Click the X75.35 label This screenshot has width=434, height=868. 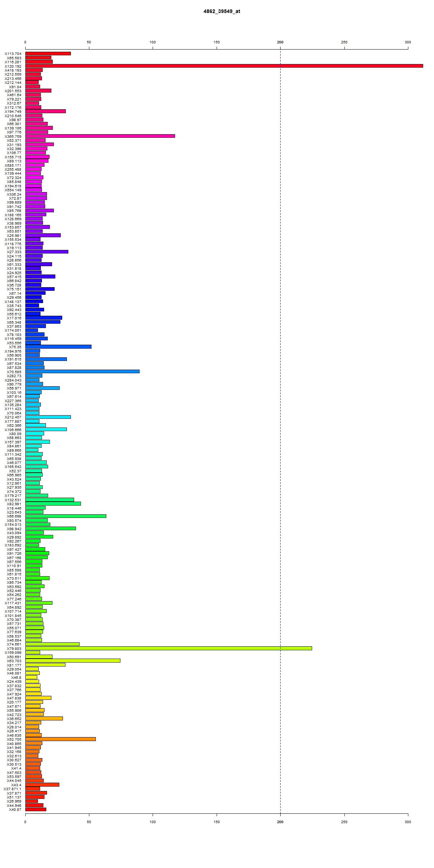click(x=15, y=347)
